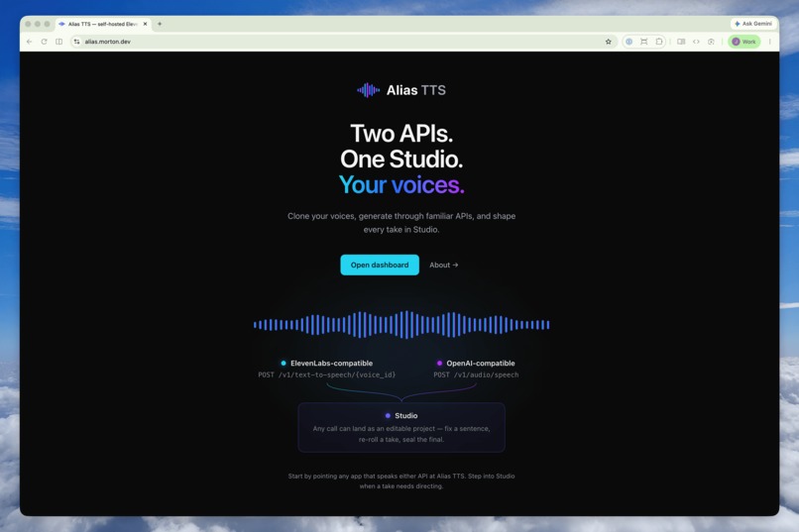Click the Ask Gemini button

coord(753,24)
